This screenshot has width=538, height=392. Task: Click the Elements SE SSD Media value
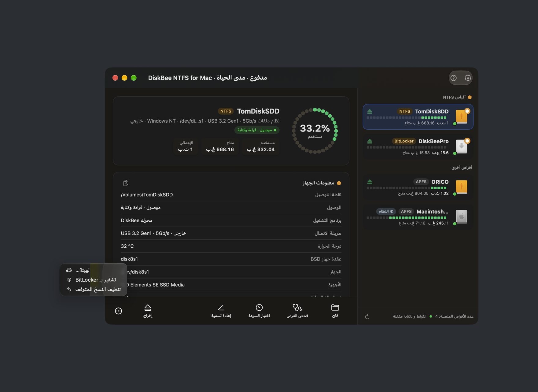click(156, 285)
